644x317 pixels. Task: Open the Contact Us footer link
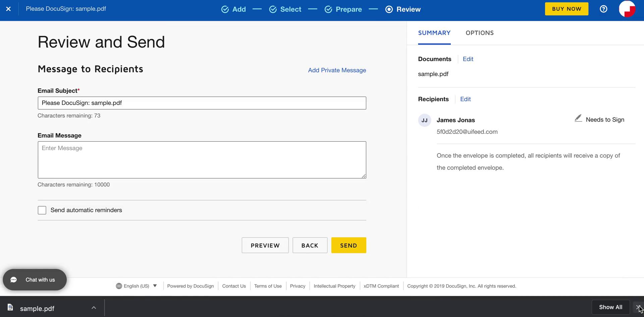pyautogui.click(x=234, y=286)
